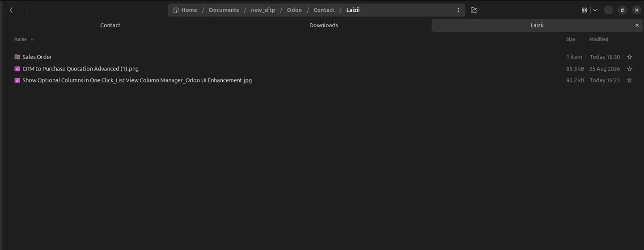Click the 90.2 kB size value
Viewport: 644px width, 250px height.
pyautogui.click(x=575, y=80)
